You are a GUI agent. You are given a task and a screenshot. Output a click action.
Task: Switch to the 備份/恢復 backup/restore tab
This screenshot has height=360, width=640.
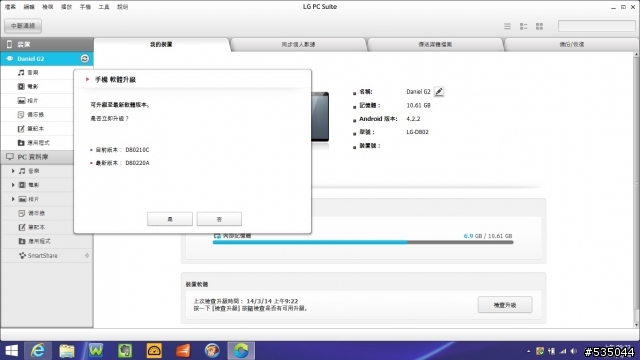click(x=571, y=44)
